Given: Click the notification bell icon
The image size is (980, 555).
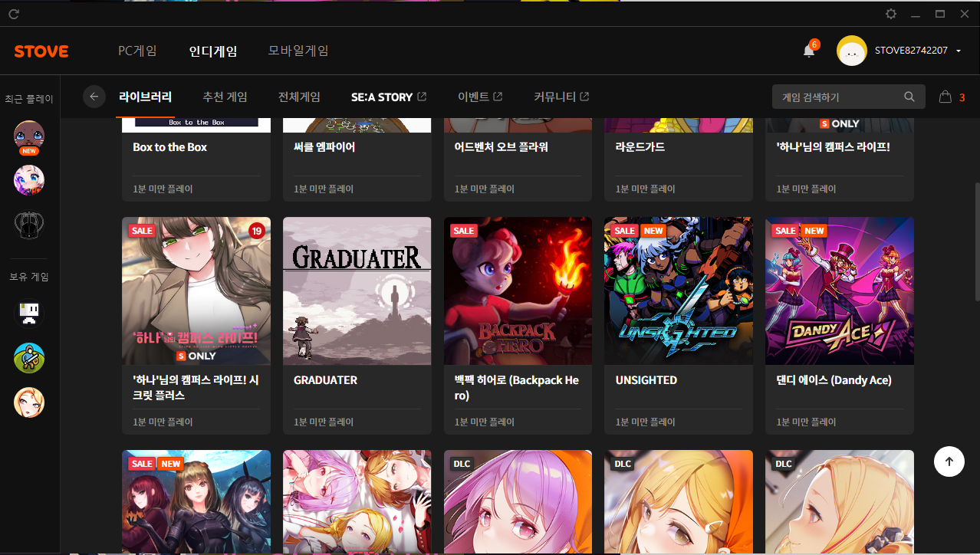Looking at the screenshot, I should click(x=808, y=51).
